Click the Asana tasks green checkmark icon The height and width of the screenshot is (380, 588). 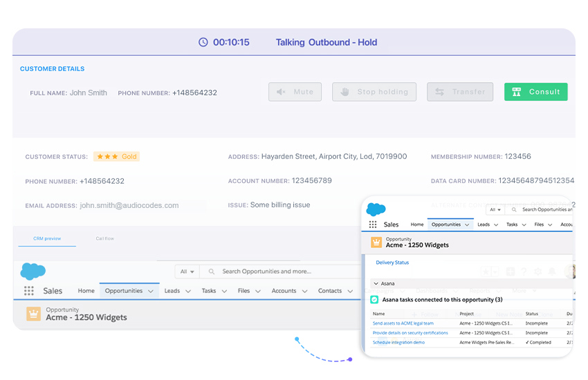(374, 299)
